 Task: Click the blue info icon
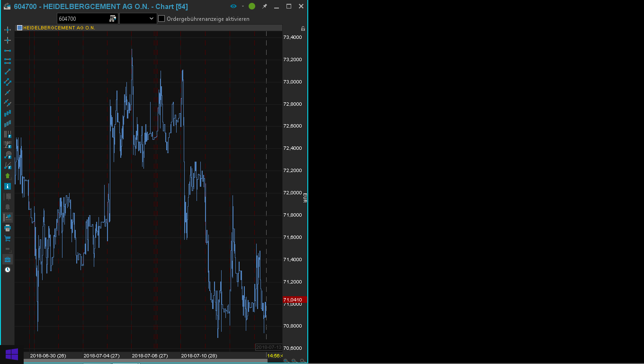point(8,186)
